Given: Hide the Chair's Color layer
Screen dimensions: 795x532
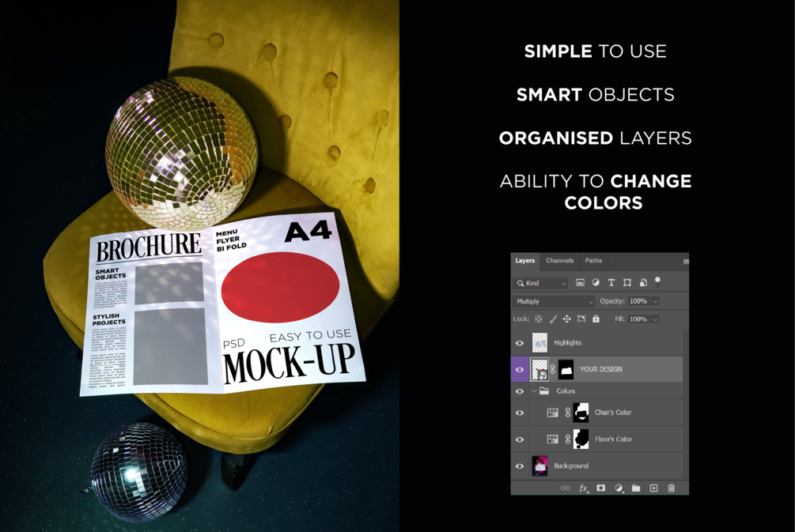Looking at the screenshot, I should 520,413.
